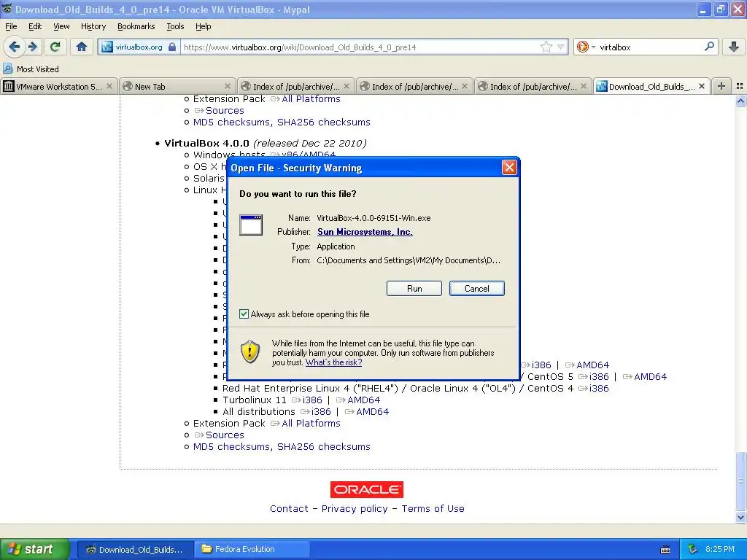Click in the search box with virtalbox

(x=650, y=47)
